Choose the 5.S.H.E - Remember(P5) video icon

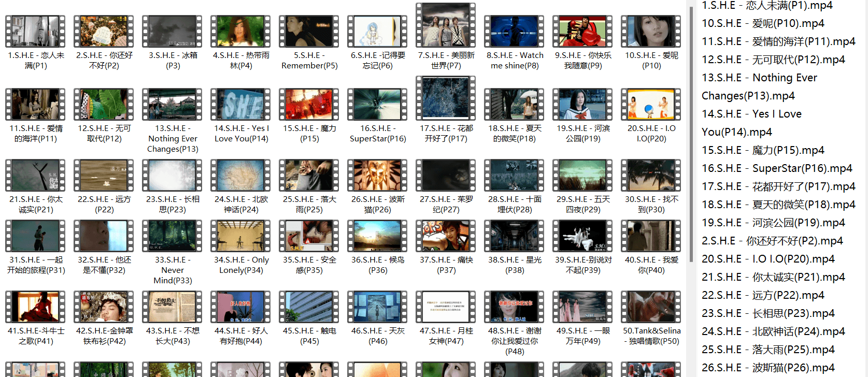pos(309,31)
